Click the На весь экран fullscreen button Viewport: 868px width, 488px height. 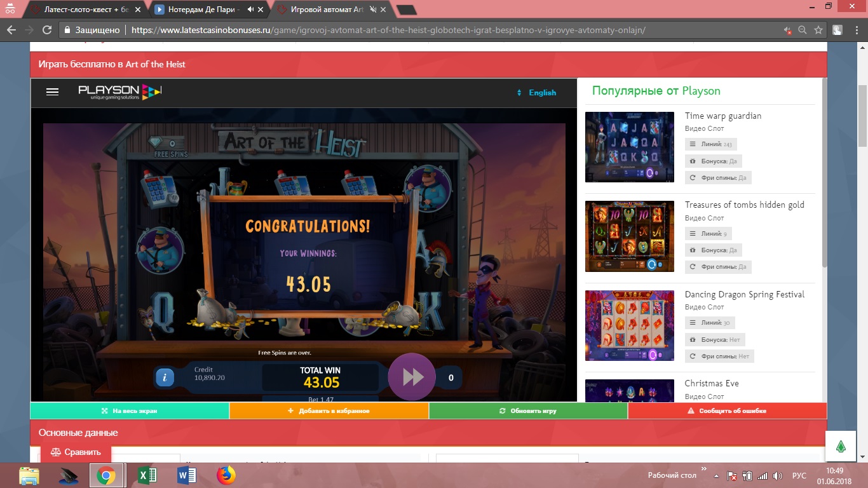130,411
